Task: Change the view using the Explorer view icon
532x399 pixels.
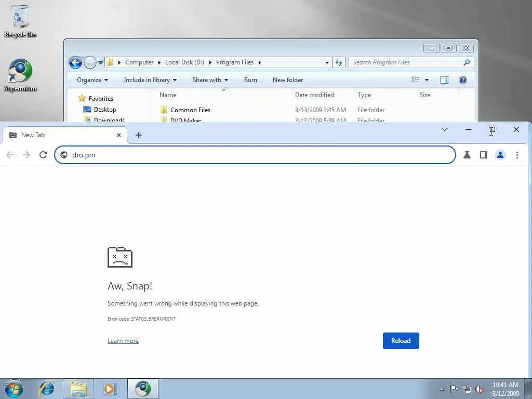Action: (x=416, y=80)
